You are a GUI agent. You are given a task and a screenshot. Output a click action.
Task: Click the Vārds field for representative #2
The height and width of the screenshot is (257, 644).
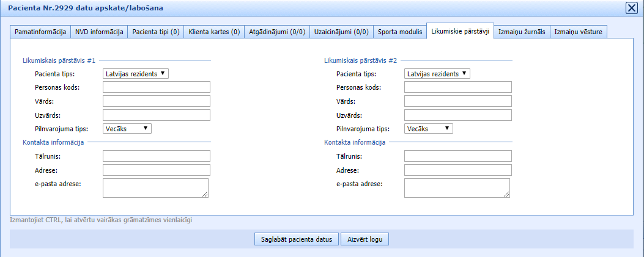[458, 101]
